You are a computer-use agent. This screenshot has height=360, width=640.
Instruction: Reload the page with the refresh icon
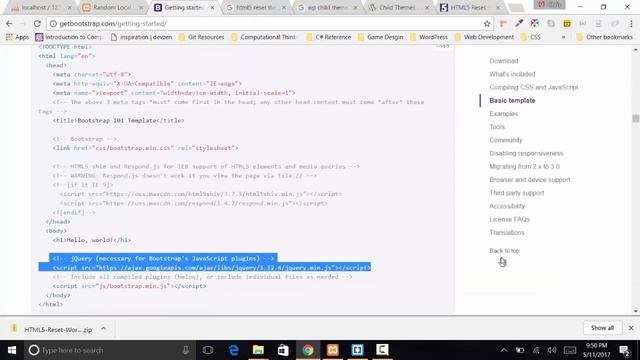click(37, 24)
